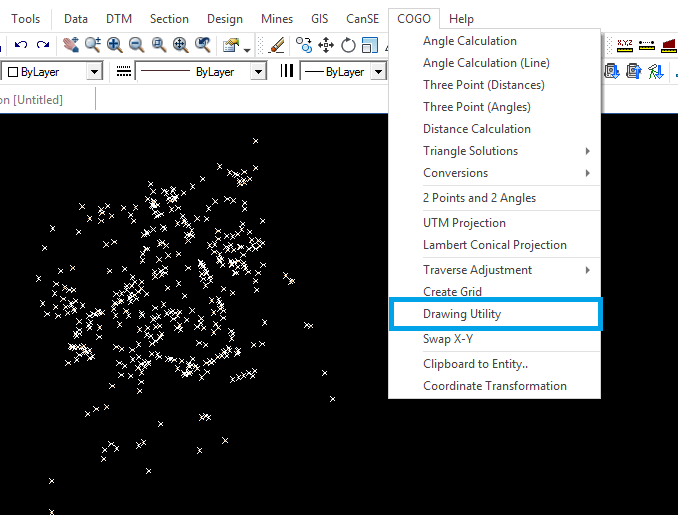Select the Zoom Out magnifier tool
The image size is (678, 515).
136,45
